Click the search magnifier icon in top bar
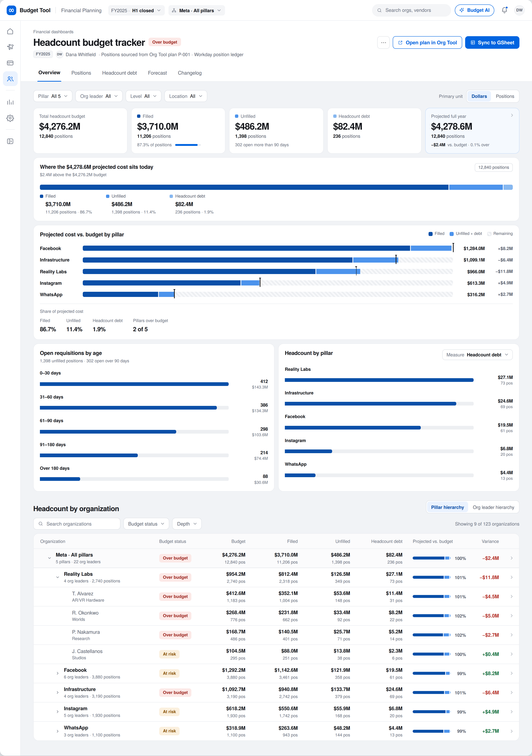The height and width of the screenshot is (756, 532). click(379, 10)
